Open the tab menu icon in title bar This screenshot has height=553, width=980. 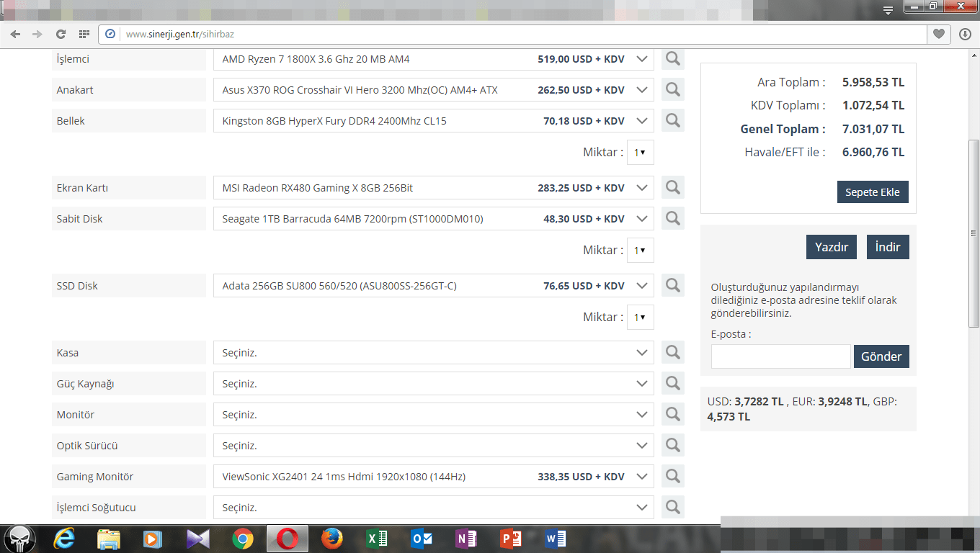pyautogui.click(x=888, y=10)
